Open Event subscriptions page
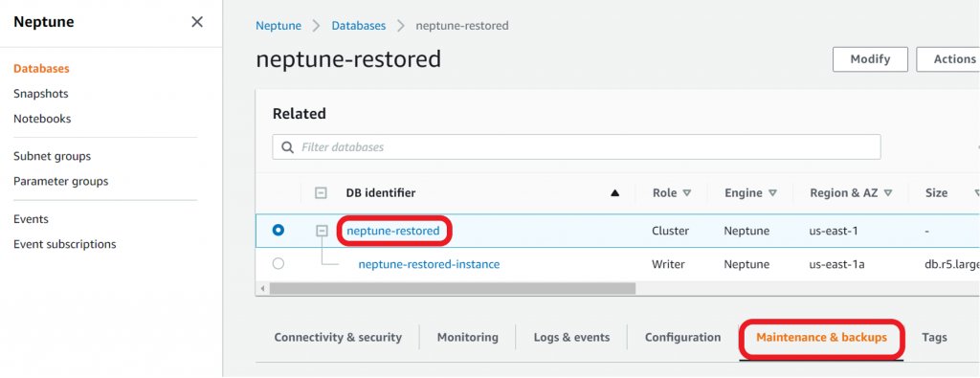This screenshot has height=378, width=980. (x=64, y=244)
